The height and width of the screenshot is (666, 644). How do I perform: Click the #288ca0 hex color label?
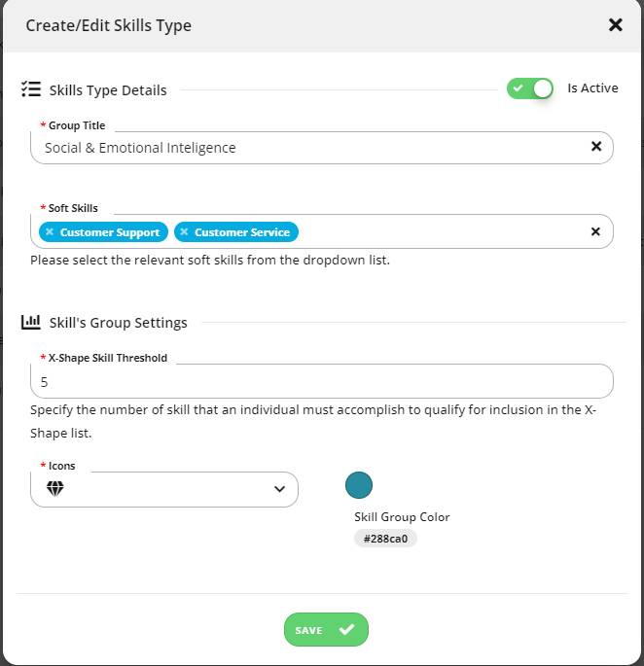pos(385,539)
